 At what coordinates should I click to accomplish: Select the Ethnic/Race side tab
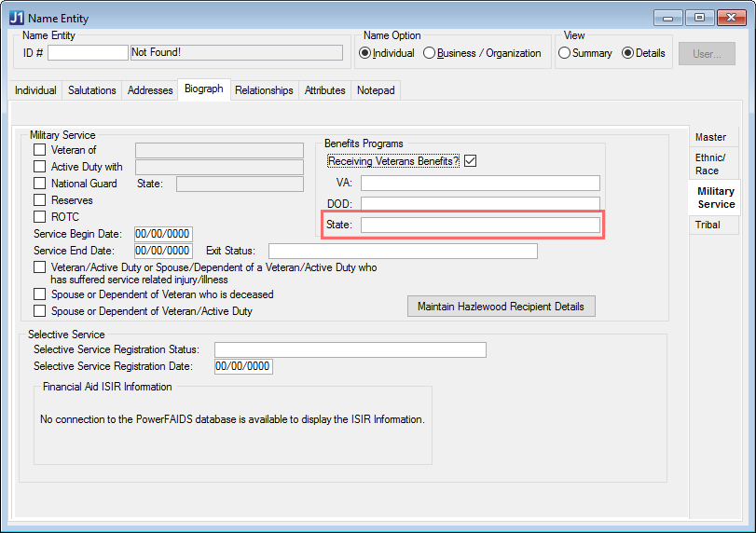tap(709, 164)
